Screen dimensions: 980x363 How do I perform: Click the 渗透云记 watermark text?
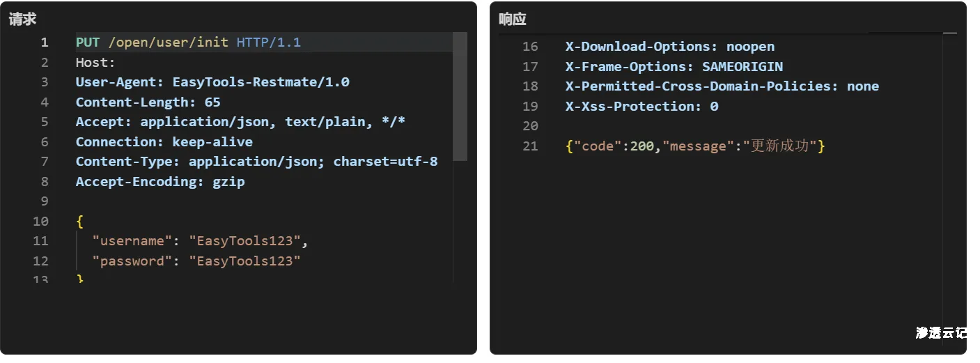click(x=940, y=333)
